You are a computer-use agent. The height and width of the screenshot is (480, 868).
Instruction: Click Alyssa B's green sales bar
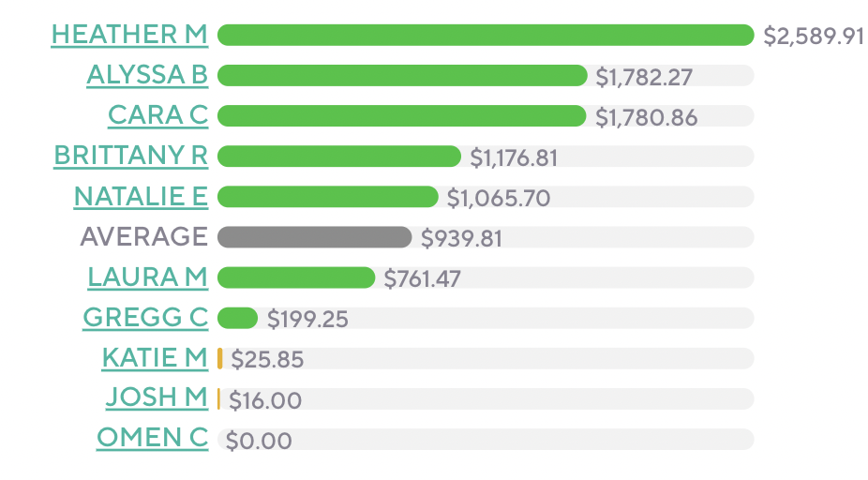pos(401,75)
